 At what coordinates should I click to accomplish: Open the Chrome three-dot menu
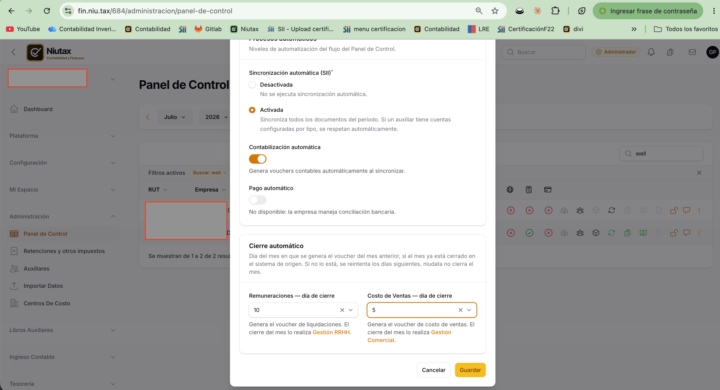click(x=714, y=11)
